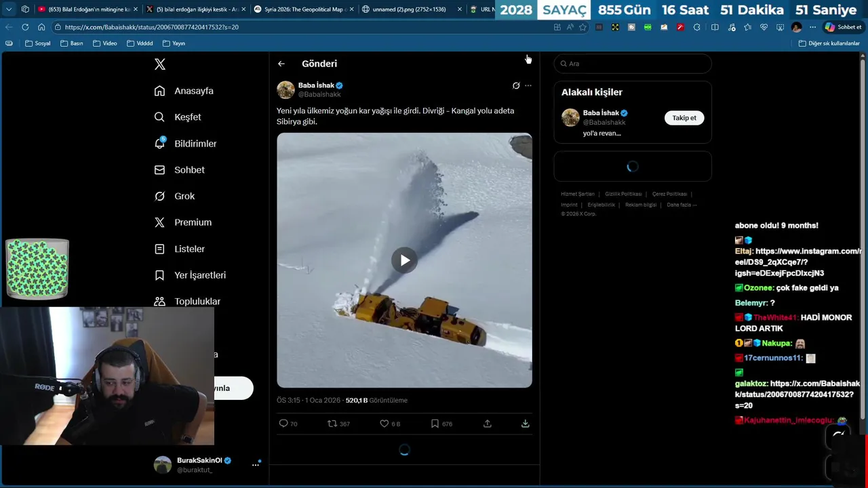
Task: Click the browser back arrow
Action: point(9,27)
